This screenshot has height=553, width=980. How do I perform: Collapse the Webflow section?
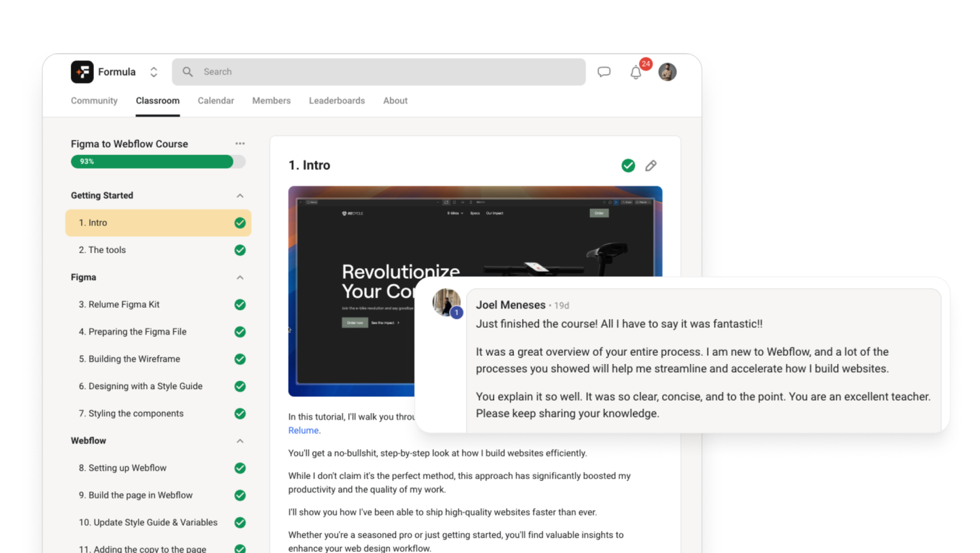click(x=240, y=441)
